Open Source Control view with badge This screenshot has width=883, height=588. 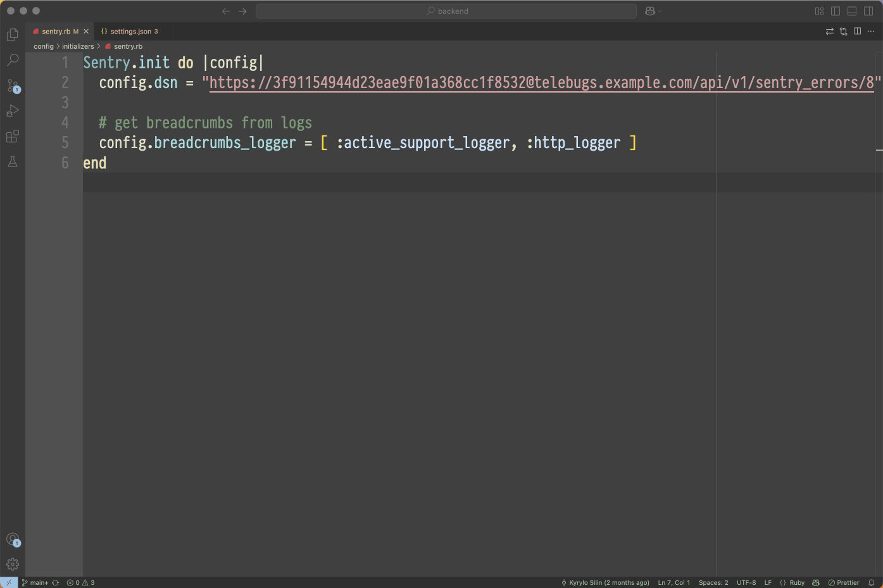pos(13,85)
